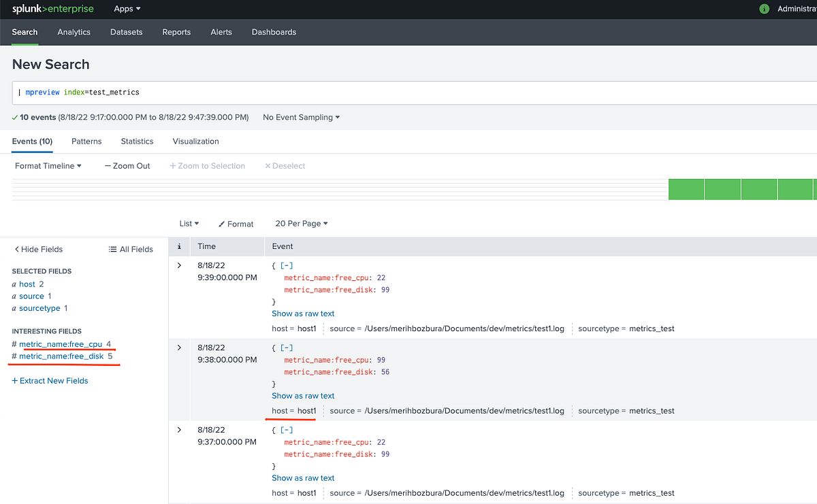Viewport: 817px width, 504px height.
Task: Open the No Event Sampling dropdown
Action: tap(300, 117)
